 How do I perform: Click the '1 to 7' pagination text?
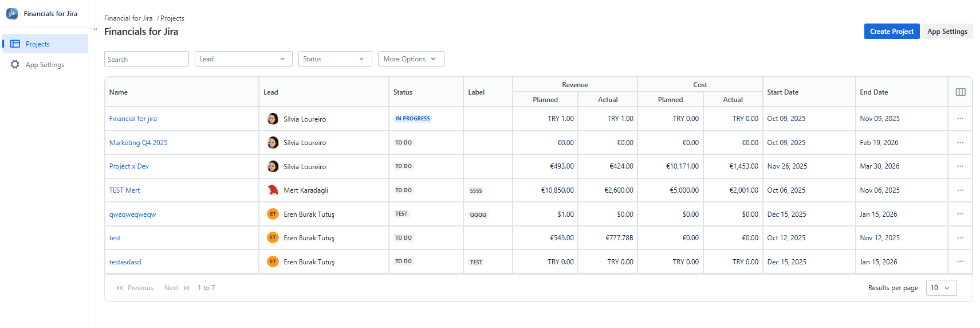click(x=206, y=288)
